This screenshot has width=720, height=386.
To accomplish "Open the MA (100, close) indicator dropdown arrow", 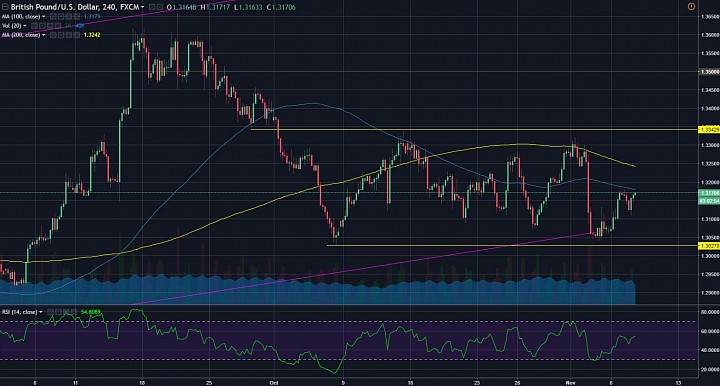I will tap(43, 17).
